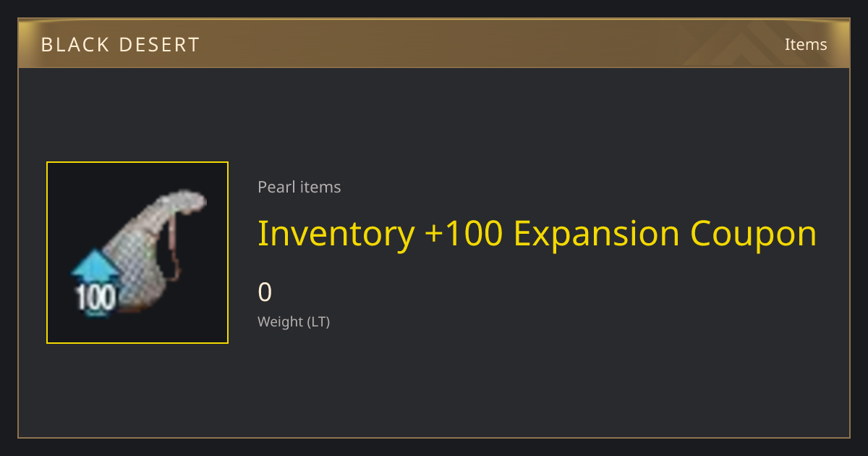Open the Items section in the header
The width and height of the screenshot is (868, 456).
point(806,44)
